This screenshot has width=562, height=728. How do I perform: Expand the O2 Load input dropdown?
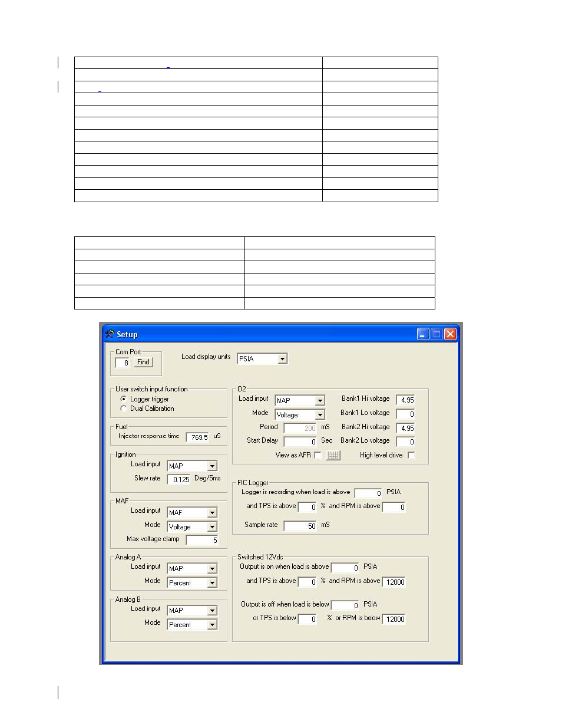[320, 401]
